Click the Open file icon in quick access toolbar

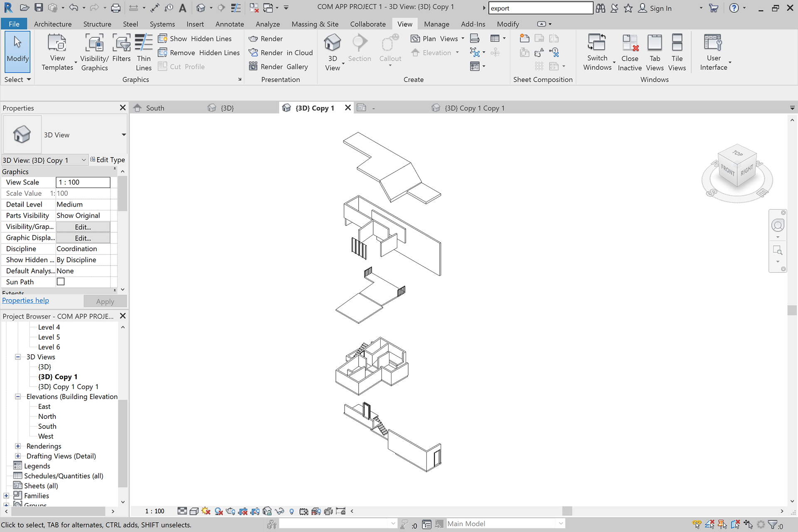click(25, 8)
